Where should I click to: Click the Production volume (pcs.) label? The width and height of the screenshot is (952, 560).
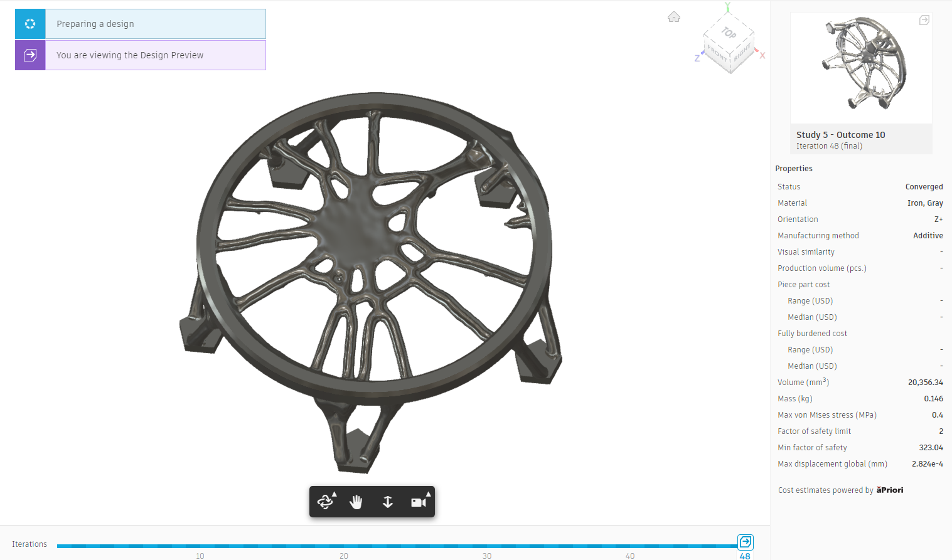pos(822,268)
